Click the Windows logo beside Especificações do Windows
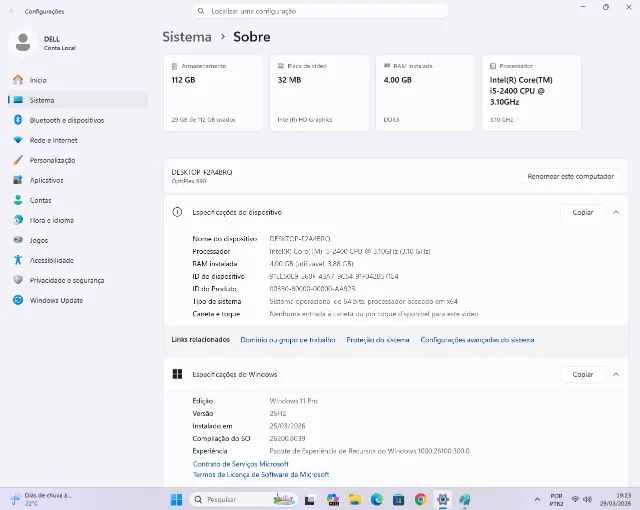 point(177,374)
